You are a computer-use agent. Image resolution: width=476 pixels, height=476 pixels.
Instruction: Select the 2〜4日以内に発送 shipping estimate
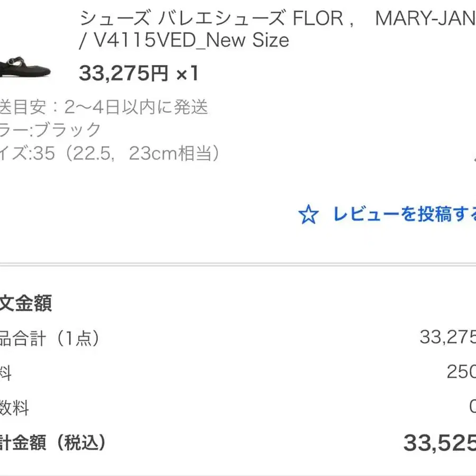136,107
